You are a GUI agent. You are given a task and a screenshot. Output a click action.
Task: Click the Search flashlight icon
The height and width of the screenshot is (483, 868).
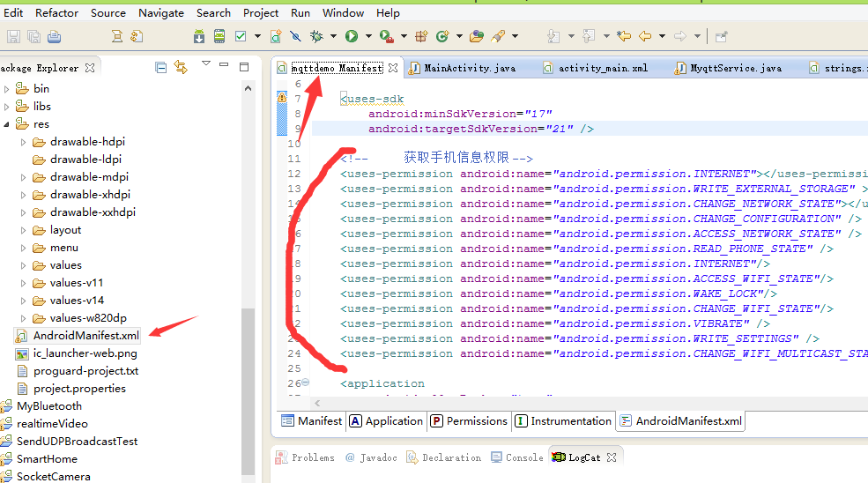(x=498, y=36)
